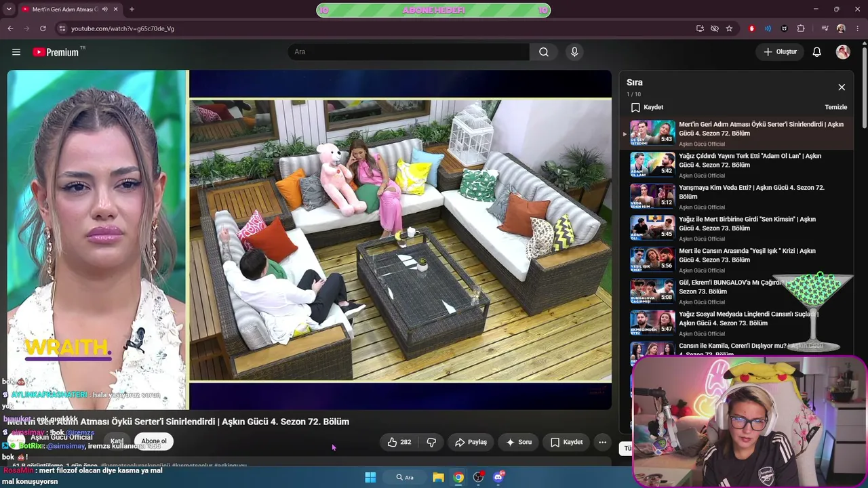Click the Sıra queue heading
Viewport: 868px width, 488px height.
tap(635, 83)
